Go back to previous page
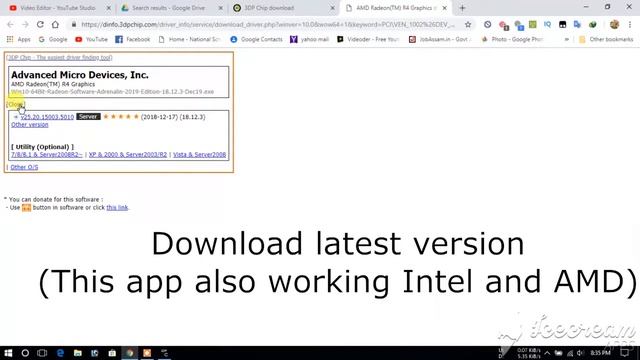This screenshot has height=360, width=640. [x=11, y=24]
